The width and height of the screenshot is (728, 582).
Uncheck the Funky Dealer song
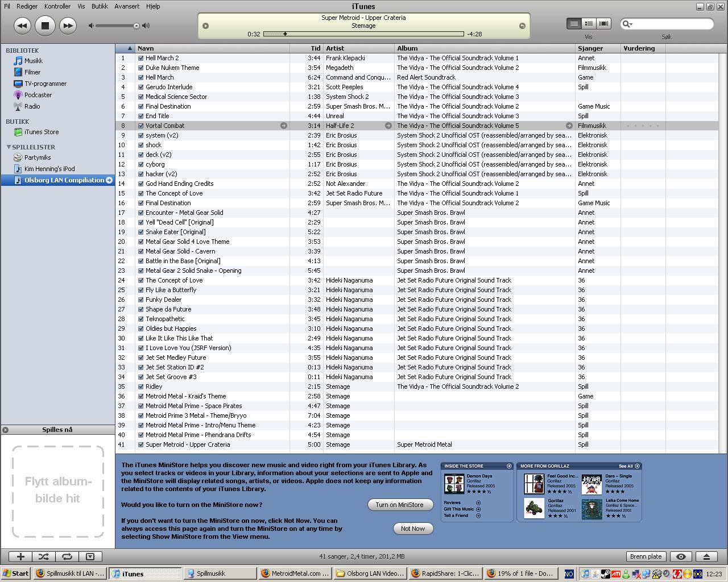[x=140, y=300]
